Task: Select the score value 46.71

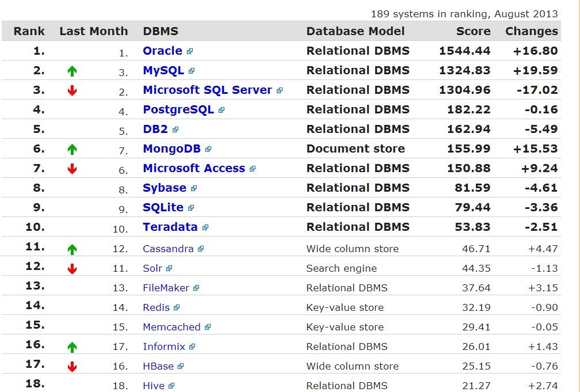Action: (476, 249)
